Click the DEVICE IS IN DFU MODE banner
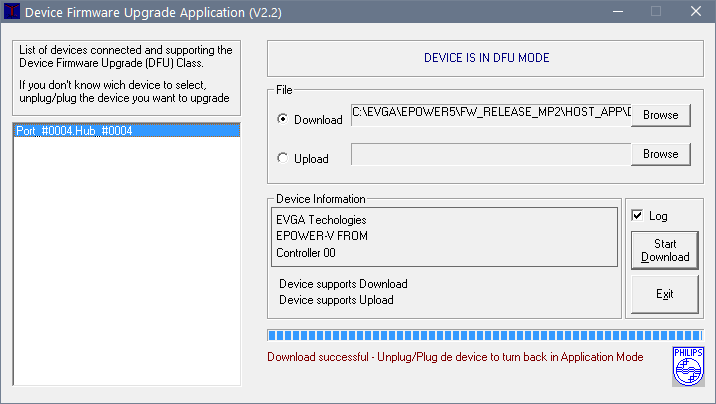716x404 pixels. coord(485,58)
